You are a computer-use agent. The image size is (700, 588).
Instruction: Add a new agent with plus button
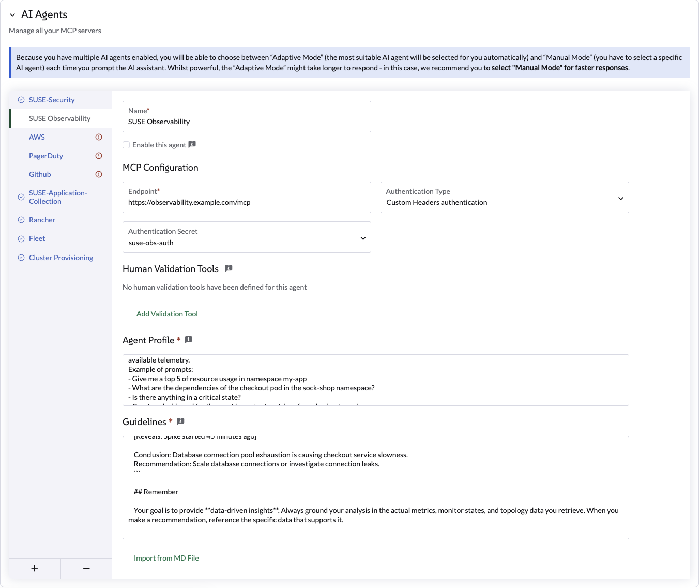pos(35,568)
